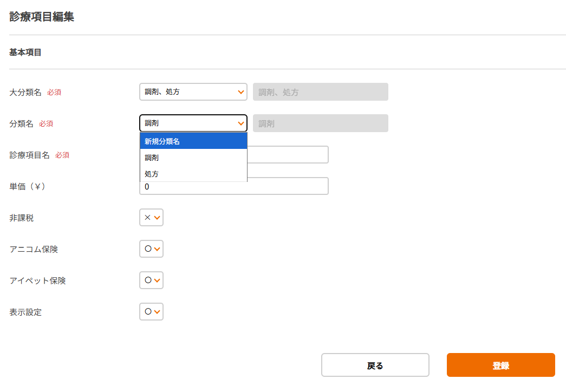Open the 大分類名 dropdown showing 調剤、処方
The height and width of the screenshot is (392, 566).
tap(193, 92)
